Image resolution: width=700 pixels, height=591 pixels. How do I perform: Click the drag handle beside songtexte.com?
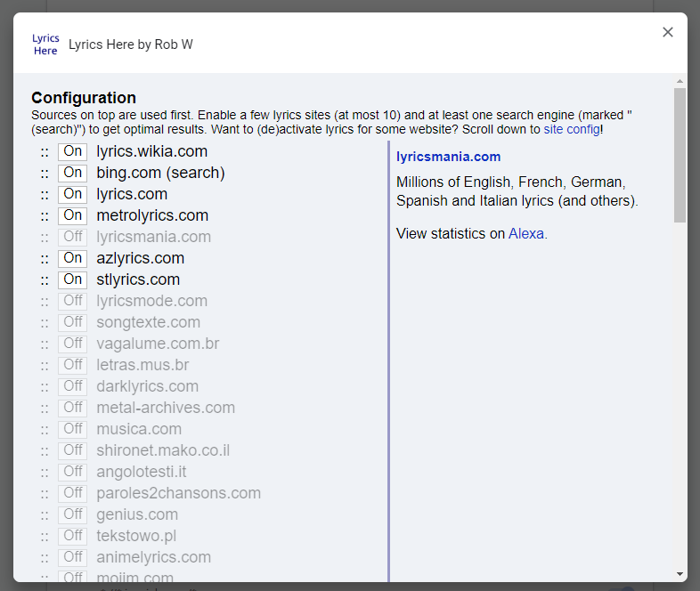coord(45,323)
